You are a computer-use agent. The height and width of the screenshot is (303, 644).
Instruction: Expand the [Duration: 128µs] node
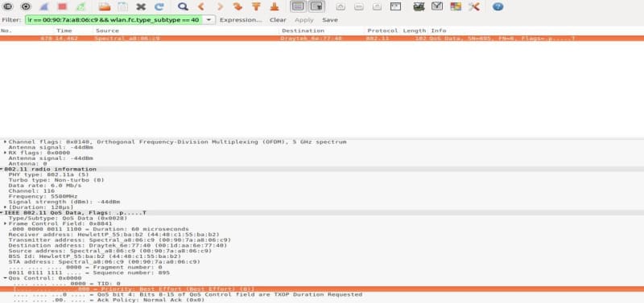(x=6, y=207)
